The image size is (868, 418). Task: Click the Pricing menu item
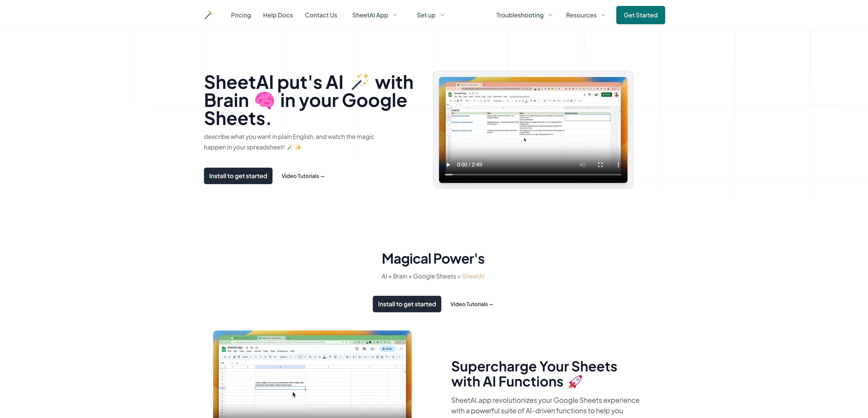click(x=240, y=15)
